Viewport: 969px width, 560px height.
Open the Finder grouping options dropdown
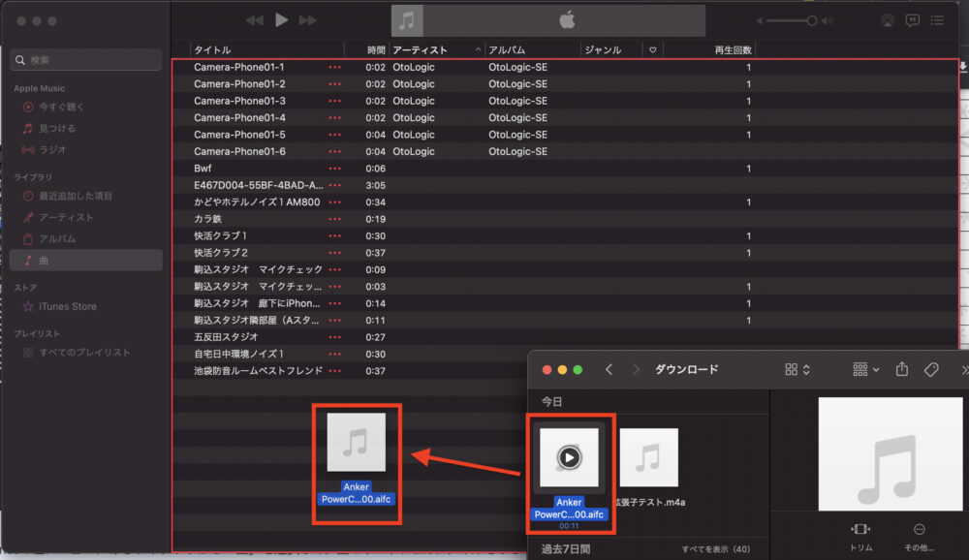pos(865,370)
